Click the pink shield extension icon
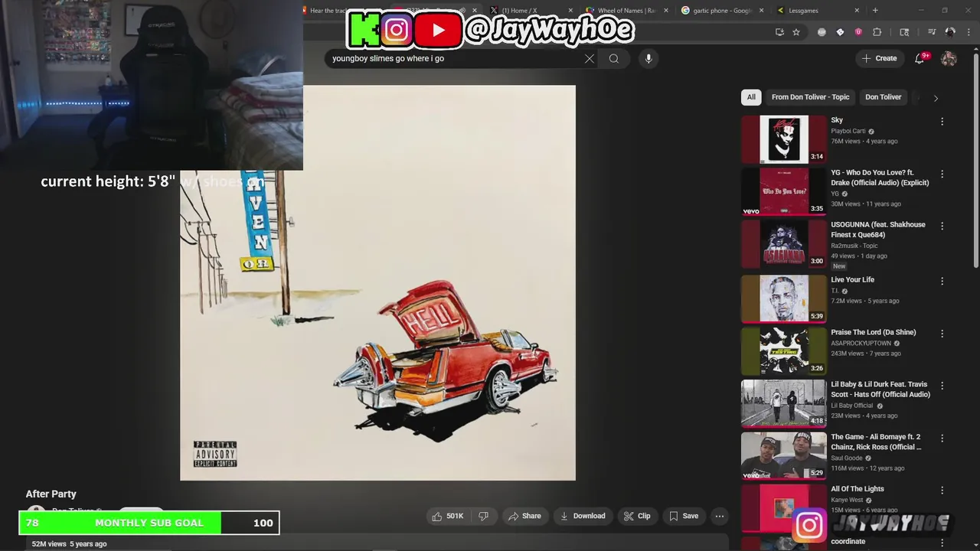 point(858,32)
